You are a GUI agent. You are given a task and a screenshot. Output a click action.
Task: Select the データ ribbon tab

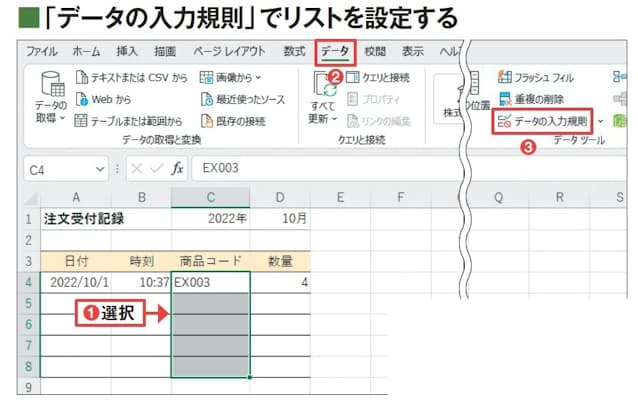tap(335, 52)
